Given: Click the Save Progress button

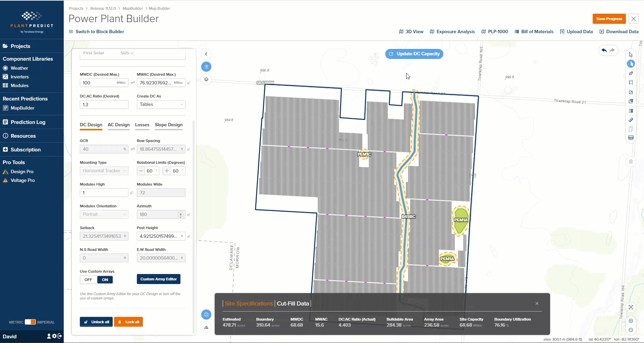Looking at the screenshot, I should tap(609, 19).
